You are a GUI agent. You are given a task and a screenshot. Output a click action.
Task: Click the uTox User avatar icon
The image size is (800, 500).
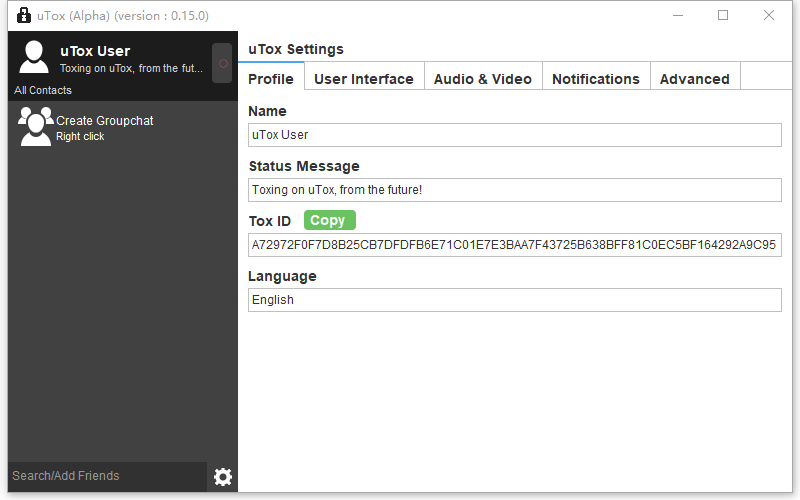[34, 57]
